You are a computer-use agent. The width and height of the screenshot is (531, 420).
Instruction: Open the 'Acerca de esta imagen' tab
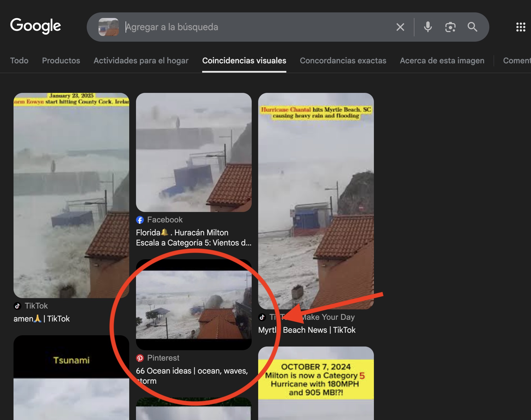(442, 61)
